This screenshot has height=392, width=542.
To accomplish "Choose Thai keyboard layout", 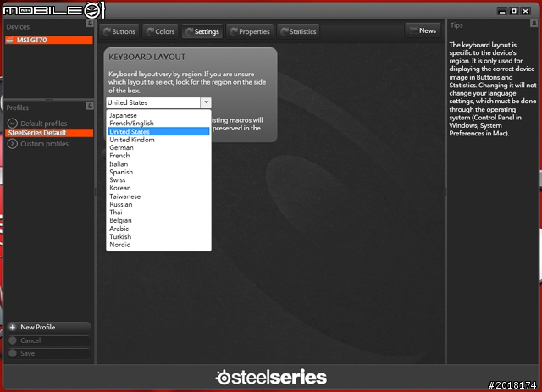I will coord(158,213).
